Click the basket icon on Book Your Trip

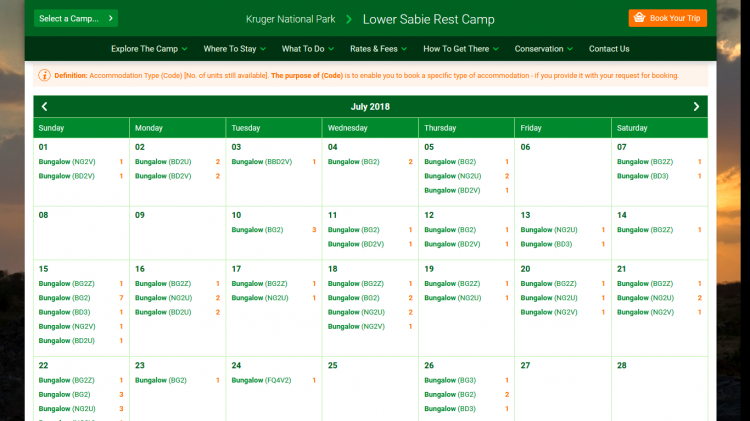tap(639, 18)
